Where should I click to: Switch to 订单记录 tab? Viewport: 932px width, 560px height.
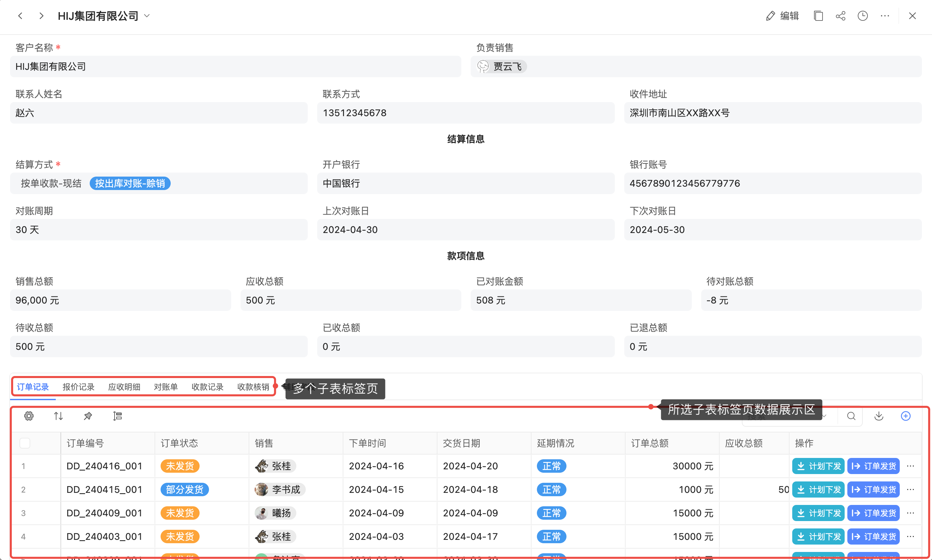33,387
